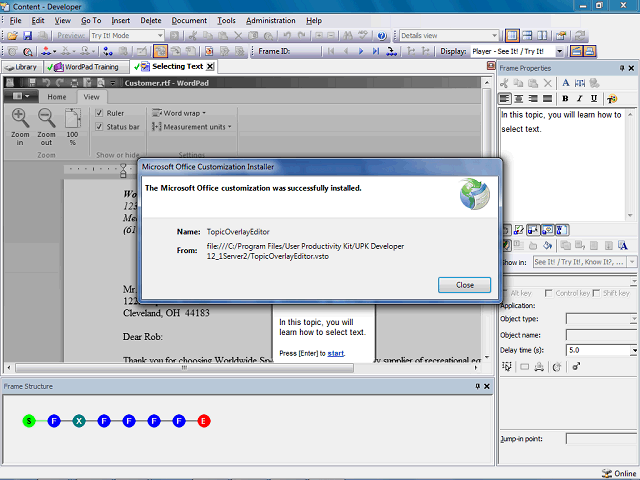Image resolution: width=640 pixels, height=480 pixels.
Task: Click the three blue dots path icon
Action: [x=108, y=51]
